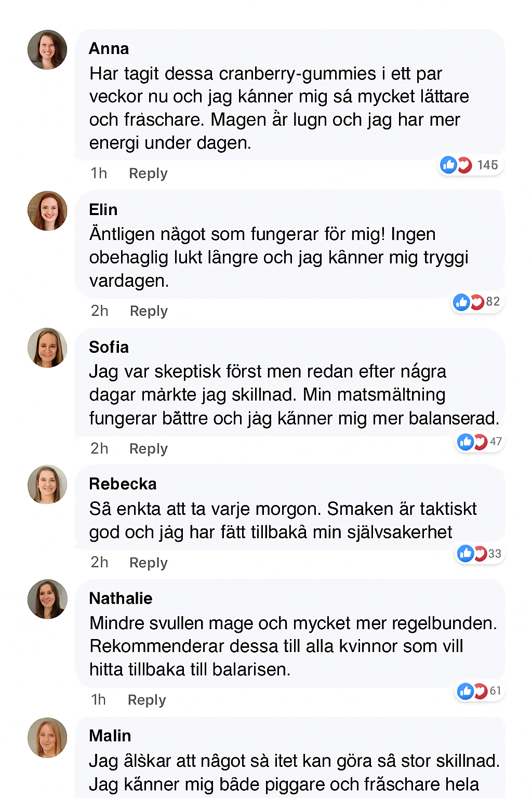The height and width of the screenshot is (798, 532).
Task: Open the name link Anna
Action: pyautogui.click(x=109, y=49)
